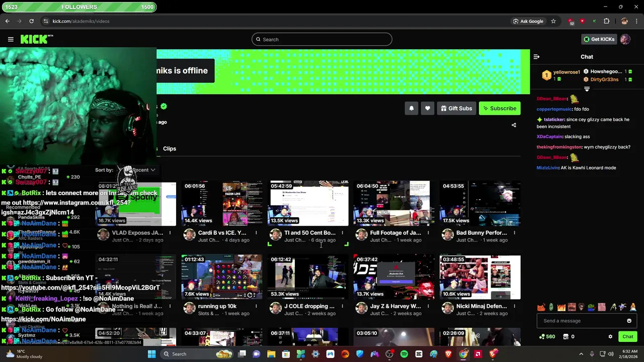Viewport: 644px width, 362px height.
Task: Click the Kick search field
Action: [322, 39]
